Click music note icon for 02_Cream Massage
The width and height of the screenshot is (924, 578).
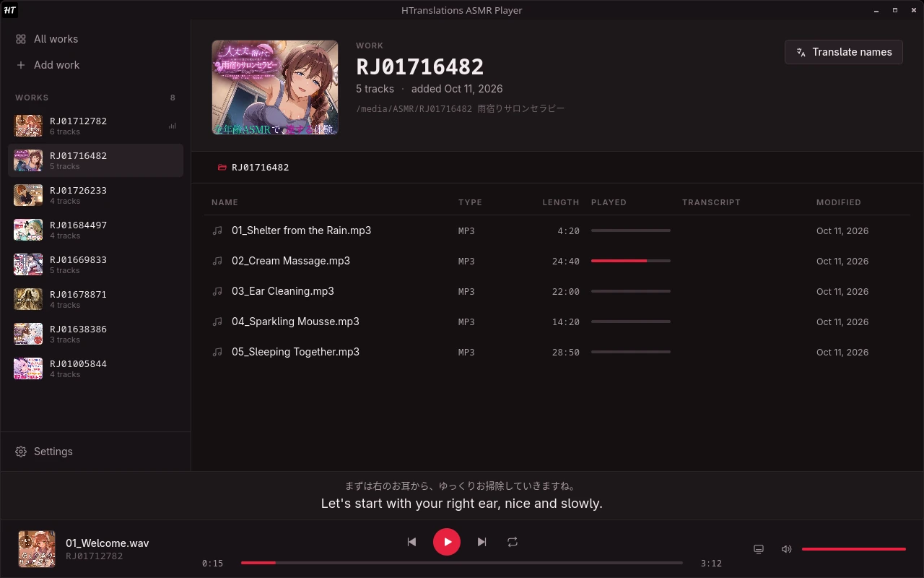[217, 261]
